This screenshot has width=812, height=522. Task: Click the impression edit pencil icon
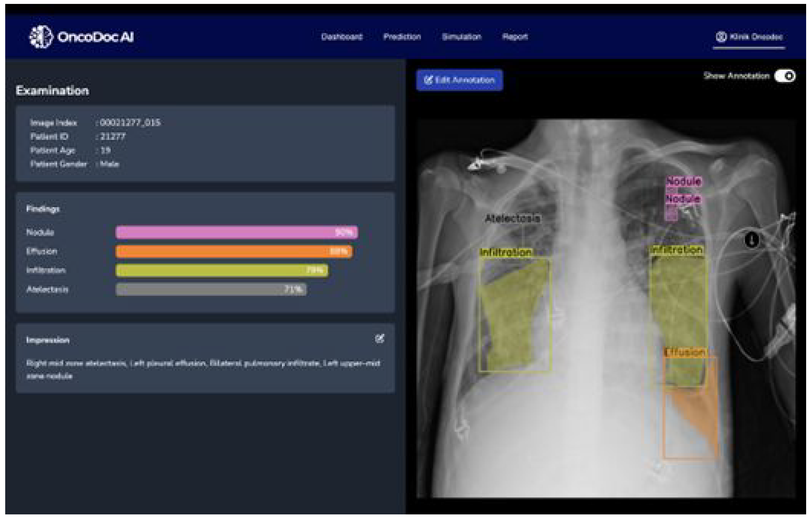pos(380,338)
